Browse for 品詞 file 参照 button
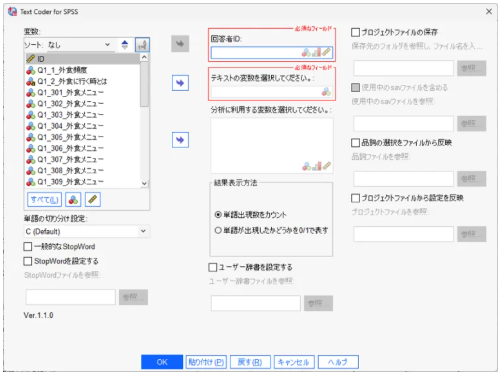Image resolution: width=501 pixels, height=375 pixels. tap(471, 179)
